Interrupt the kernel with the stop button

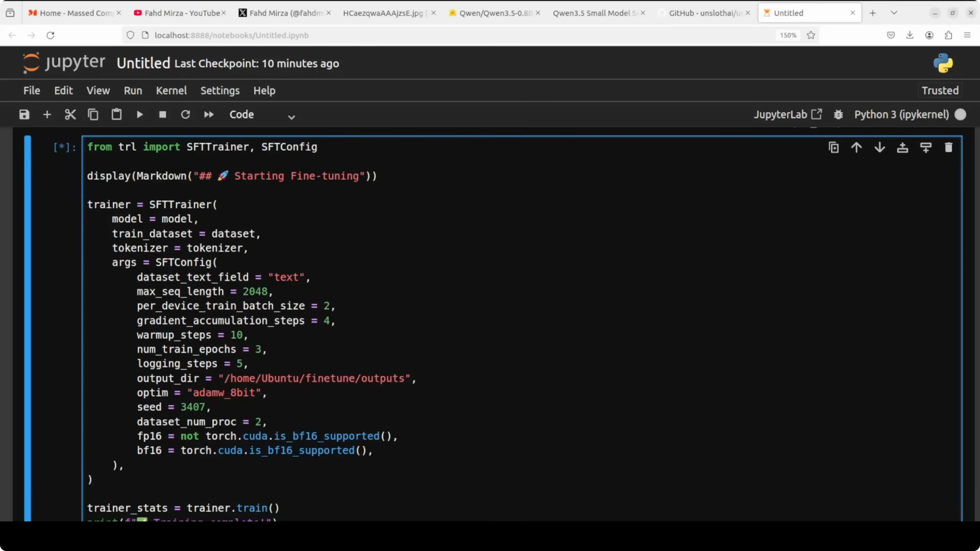(162, 114)
